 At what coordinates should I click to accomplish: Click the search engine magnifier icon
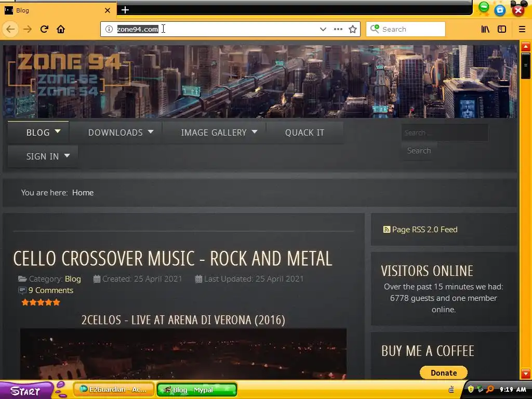coord(375,29)
